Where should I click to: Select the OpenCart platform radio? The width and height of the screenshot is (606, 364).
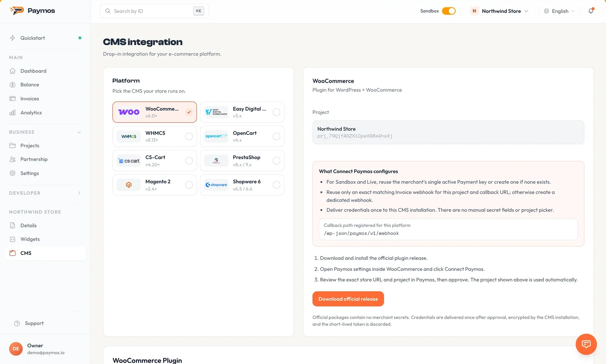276,136
